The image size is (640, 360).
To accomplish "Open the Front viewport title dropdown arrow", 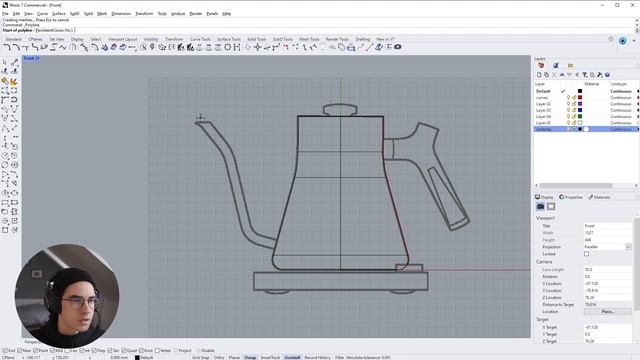I will coord(37,58).
